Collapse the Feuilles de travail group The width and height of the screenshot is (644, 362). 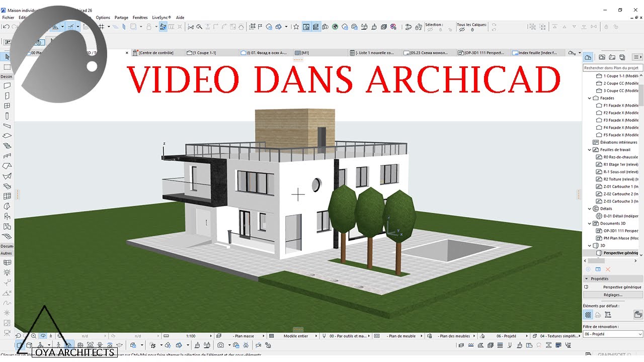click(590, 150)
